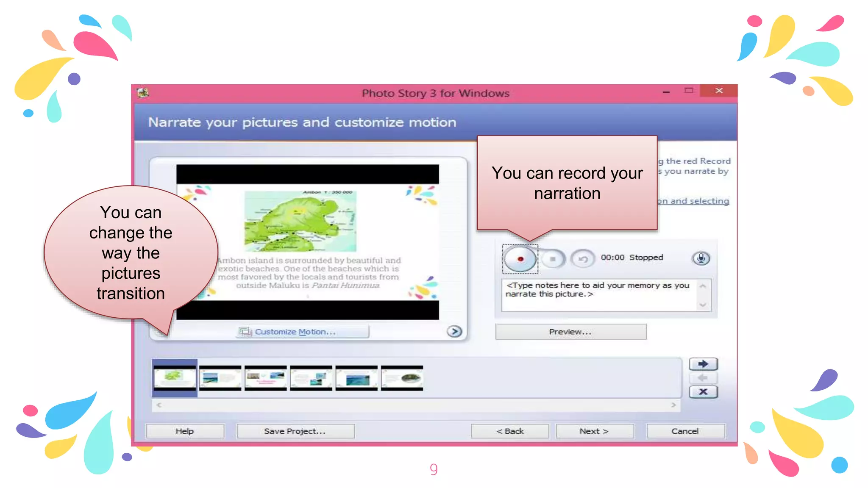This screenshot has width=868, height=488.
Task: Click filmstrip scrollbar left arrow
Action: [x=159, y=405]
